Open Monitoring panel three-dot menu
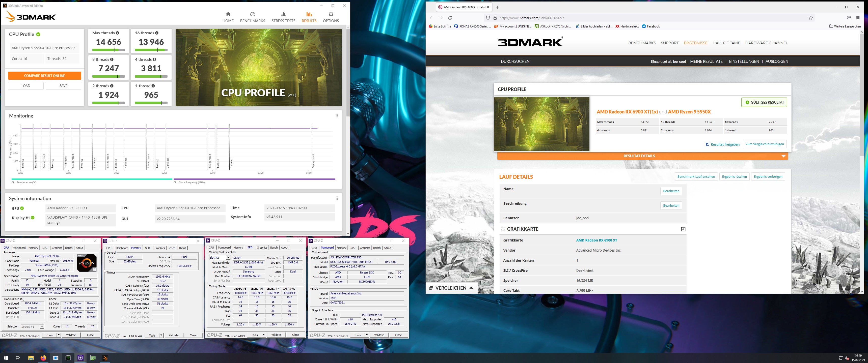 (337, 115)
